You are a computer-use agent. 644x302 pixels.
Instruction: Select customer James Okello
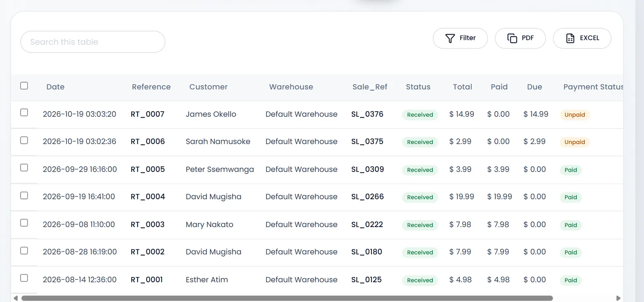point(211,114)
